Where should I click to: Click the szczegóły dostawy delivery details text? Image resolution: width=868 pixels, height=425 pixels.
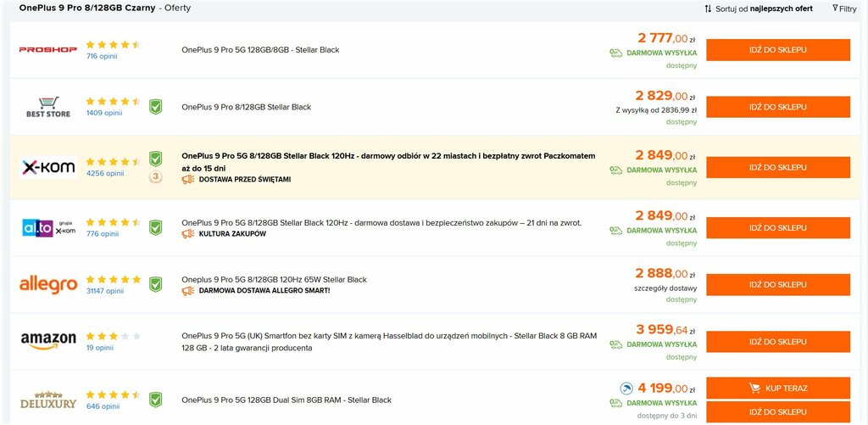(x=665, y=288)
